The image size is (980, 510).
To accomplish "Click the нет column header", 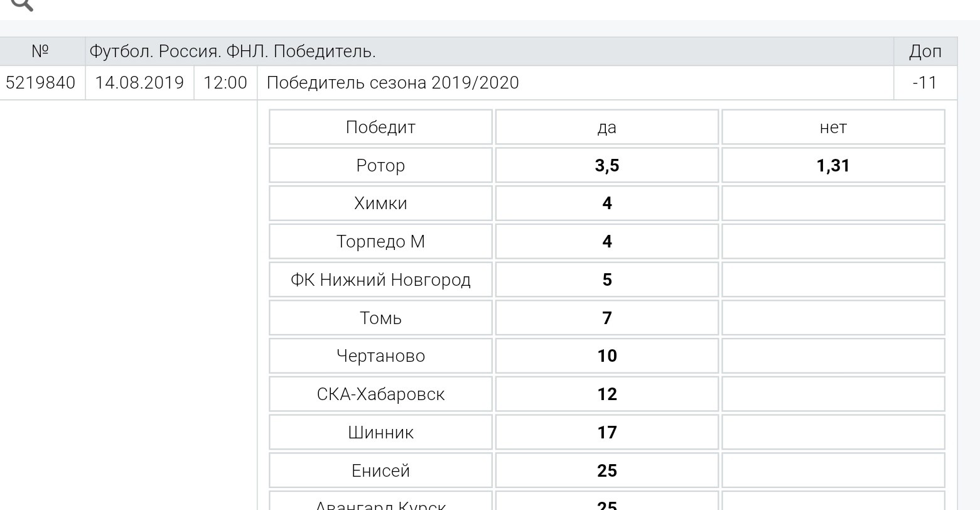I will click(x=833, y=127).
